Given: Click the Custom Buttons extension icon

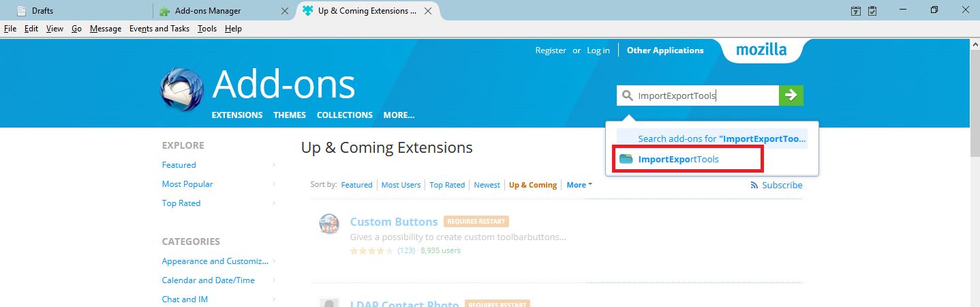Looking at the screenshot, I should [x=329, y=224].
